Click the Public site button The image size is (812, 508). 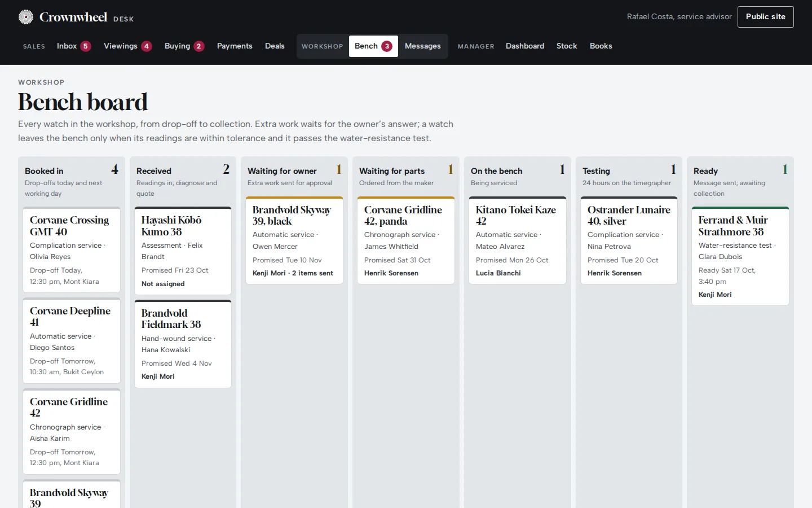(766, 17)
